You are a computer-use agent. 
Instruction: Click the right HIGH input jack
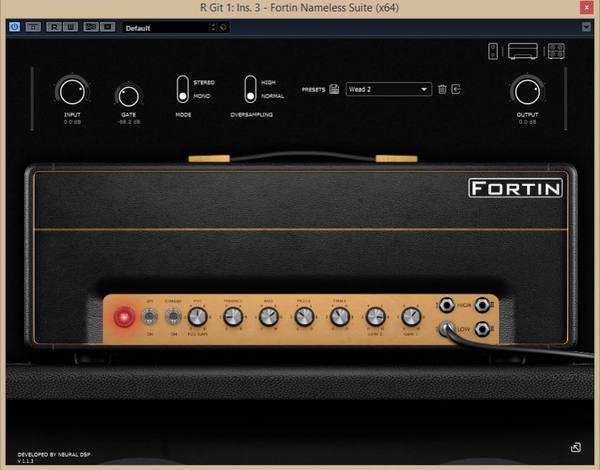pos(482,305)
